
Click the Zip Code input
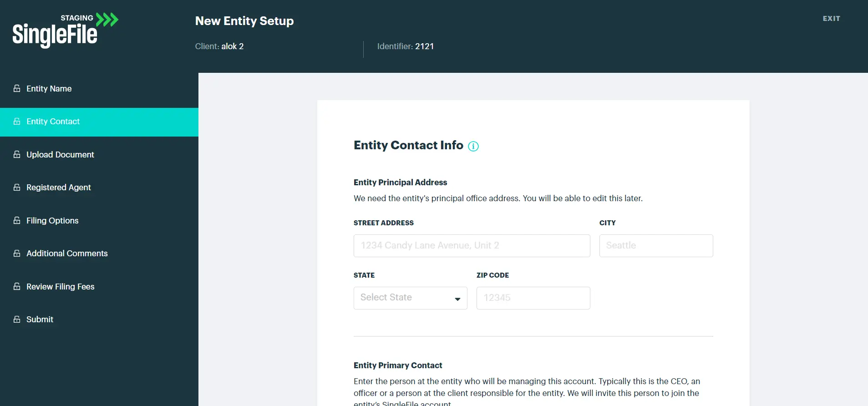[533, 298]
